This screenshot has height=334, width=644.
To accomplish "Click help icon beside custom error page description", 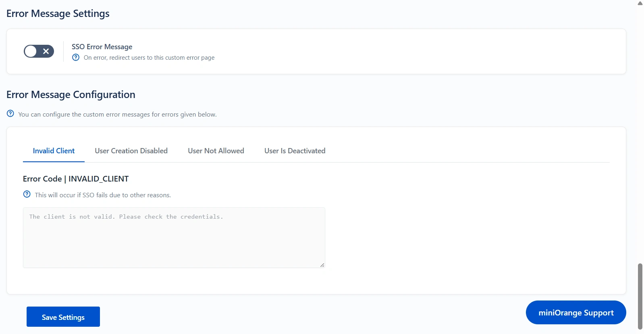I will coord(76,58).
